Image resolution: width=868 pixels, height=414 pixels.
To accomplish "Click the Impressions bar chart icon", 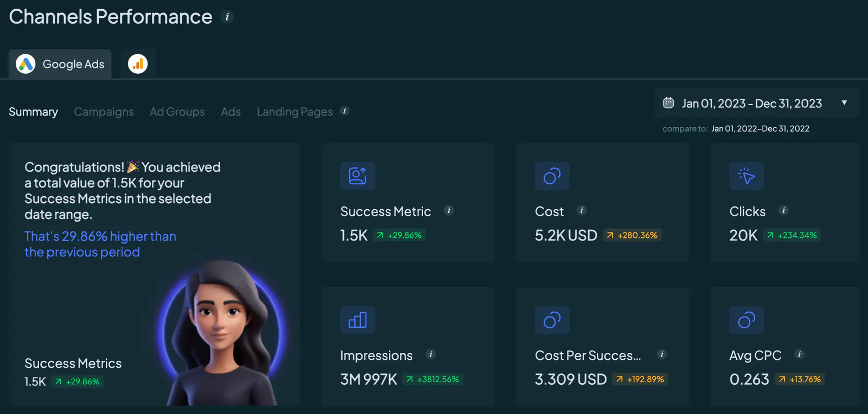I will tap(358, 320).
